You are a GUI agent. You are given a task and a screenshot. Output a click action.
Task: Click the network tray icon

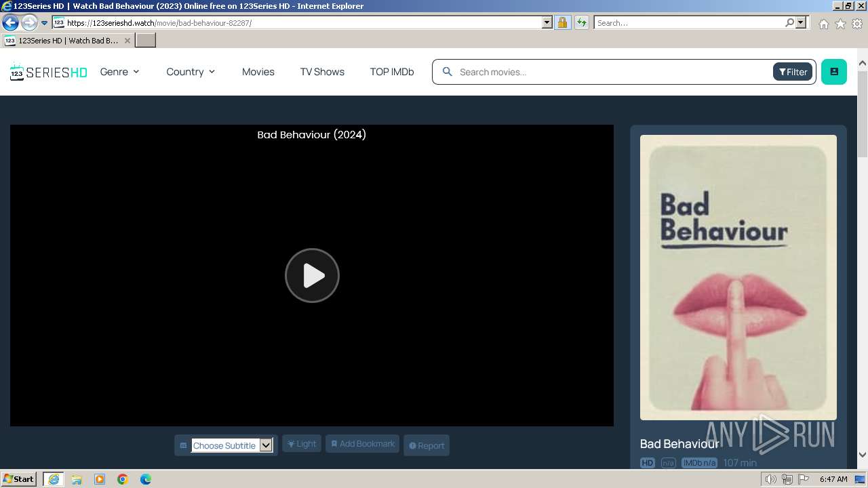click(x=787, y=479)
